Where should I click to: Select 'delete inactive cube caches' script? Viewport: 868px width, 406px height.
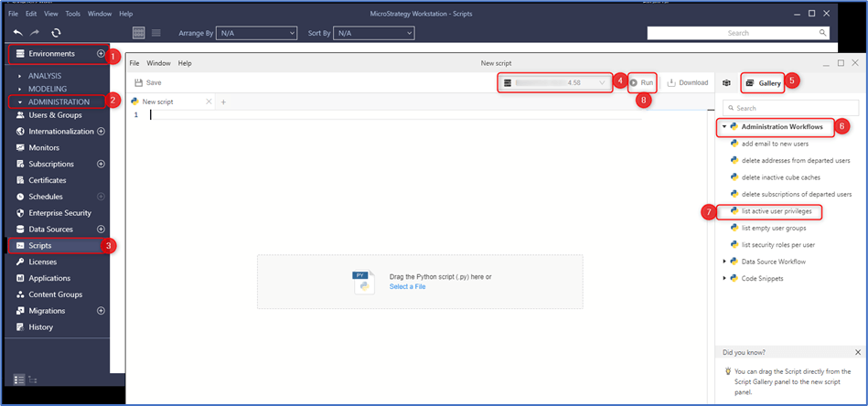tap(781, 177)
